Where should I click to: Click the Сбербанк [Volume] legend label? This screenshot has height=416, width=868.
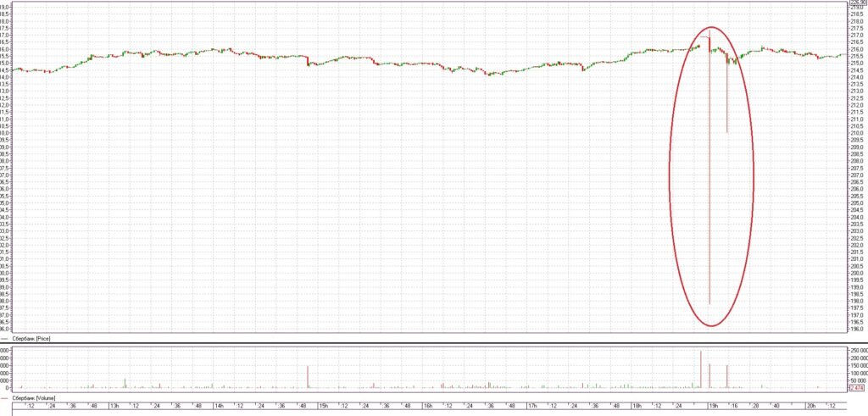33,397
